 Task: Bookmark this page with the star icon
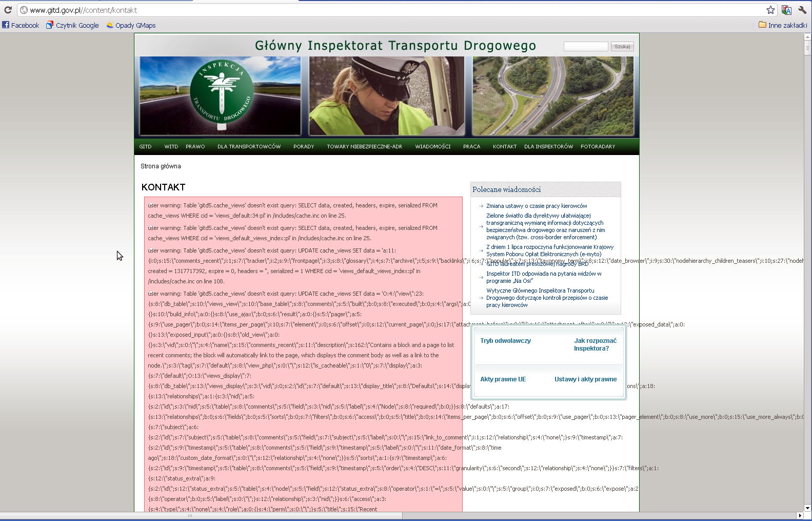click(x=770, y=10)
